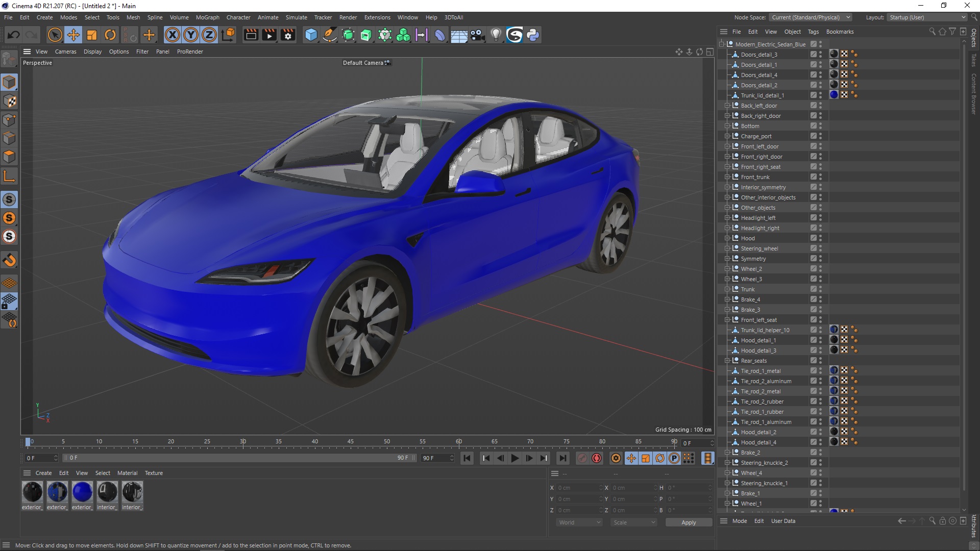980x551 pixels.
Task: Go to end of animation
Action: (562, 458)
